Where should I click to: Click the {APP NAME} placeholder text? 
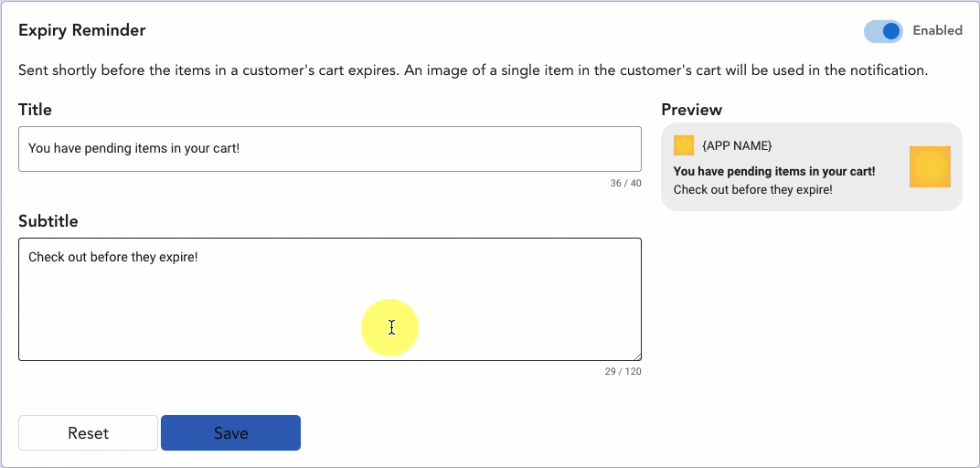coord(737,145)
